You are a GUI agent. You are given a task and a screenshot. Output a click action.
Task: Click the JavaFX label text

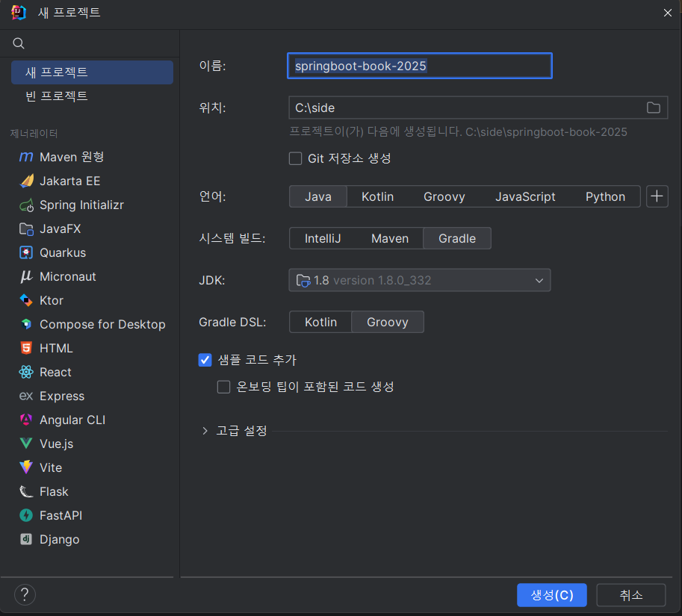point(60,228)
